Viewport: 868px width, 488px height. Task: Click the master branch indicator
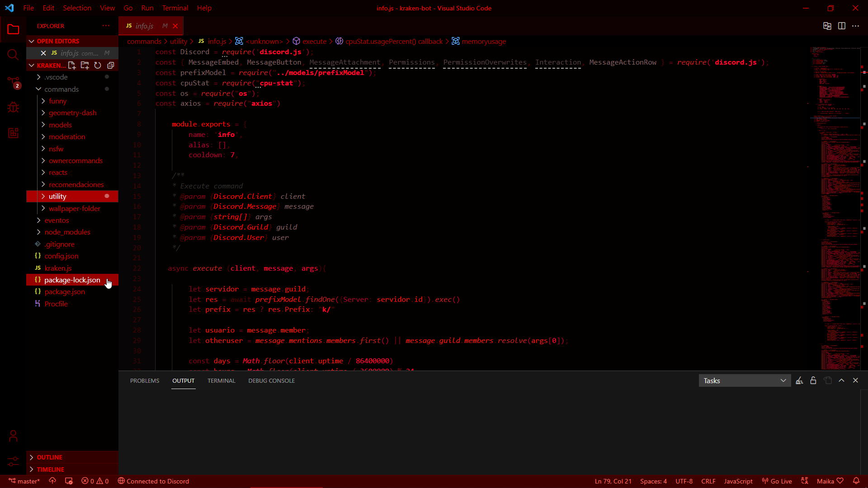(24, 481)
